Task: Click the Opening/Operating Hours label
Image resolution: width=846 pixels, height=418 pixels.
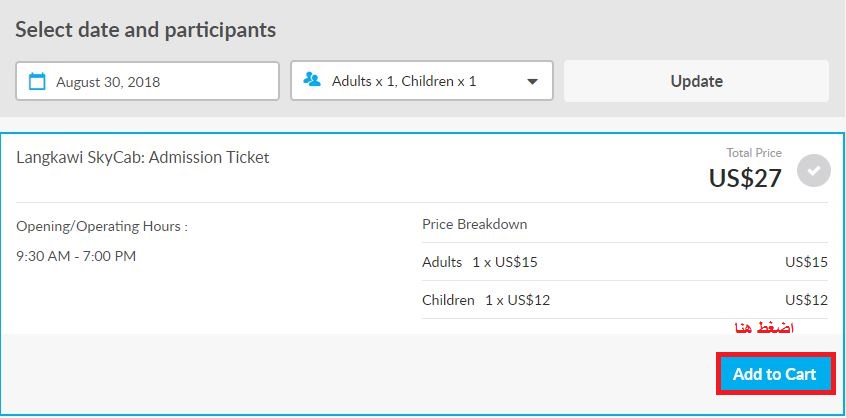Action: pyautogui.click(x=102, y=226)
